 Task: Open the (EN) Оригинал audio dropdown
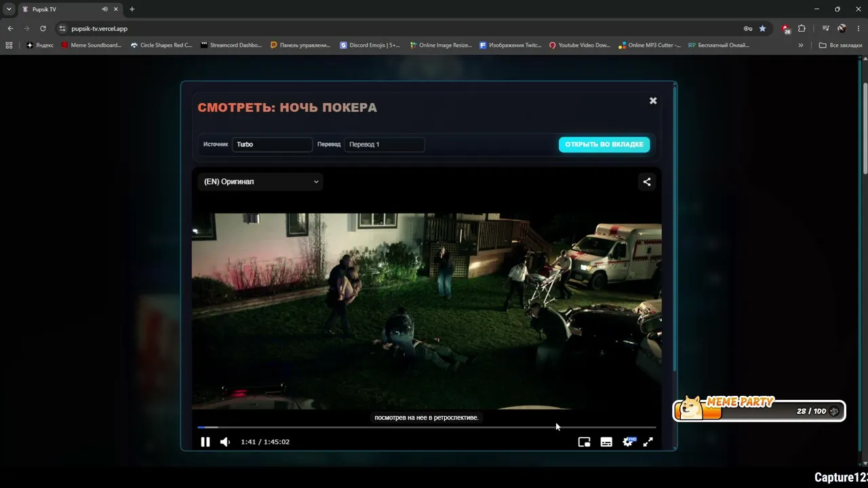[x=260, y=182]
